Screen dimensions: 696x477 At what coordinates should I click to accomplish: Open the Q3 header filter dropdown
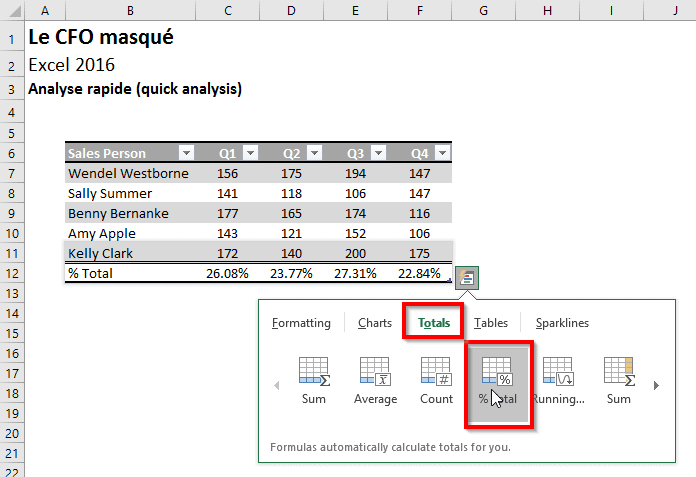(378, 153)
